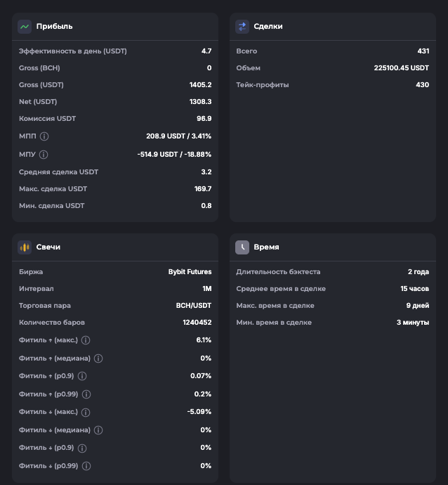Click info icon beside Фитиль ↑ (макс.)
The height and width of the screenshot is (485, 448).
[86, 340]
